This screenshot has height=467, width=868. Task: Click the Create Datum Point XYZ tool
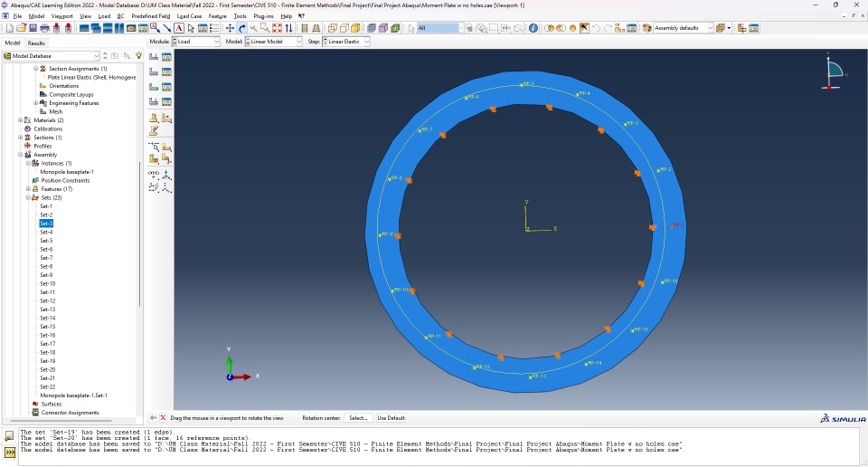[x=154, y=173]
